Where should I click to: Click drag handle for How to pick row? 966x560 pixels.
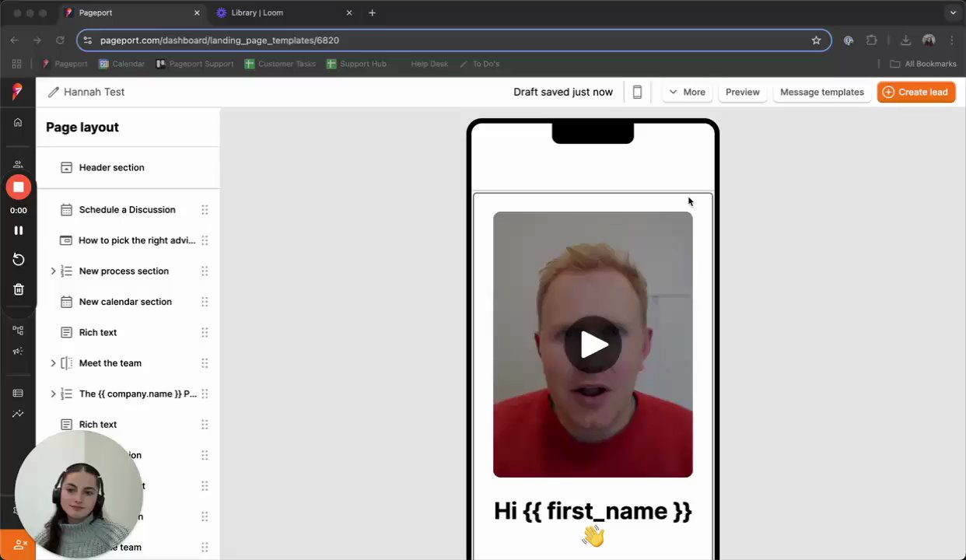205,240
